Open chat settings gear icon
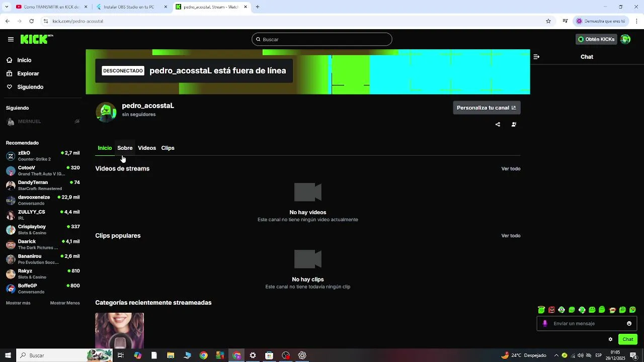This screenshot has width=644, height=362. pos(610,339)
